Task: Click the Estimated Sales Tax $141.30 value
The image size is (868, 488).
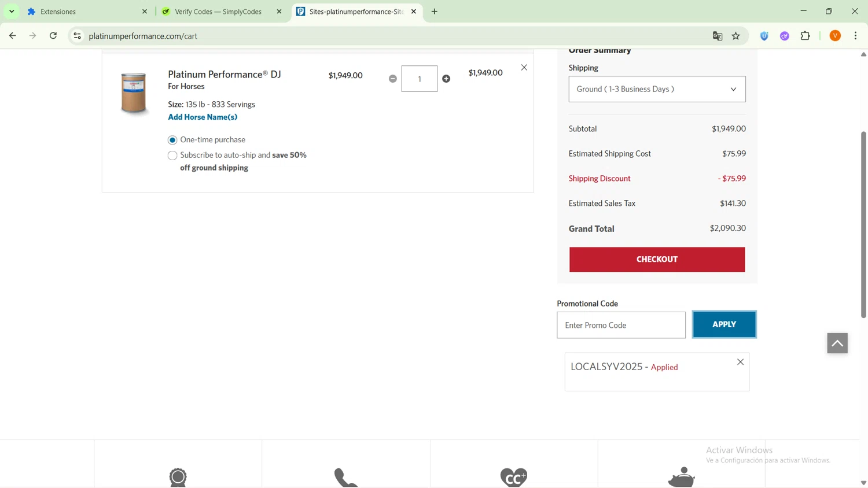Action: tap(733, 204)
